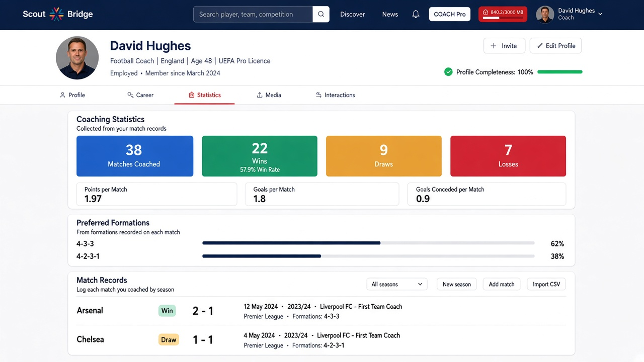The height and width of the screenshot is (362, 644).
Task: Open the News menu
Action: (x=390, y=14)
